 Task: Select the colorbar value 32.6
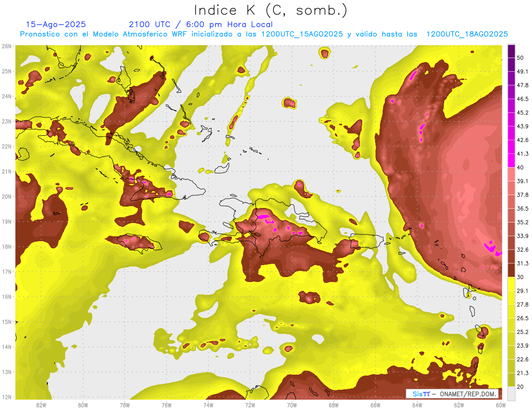[x=522, y=250]
